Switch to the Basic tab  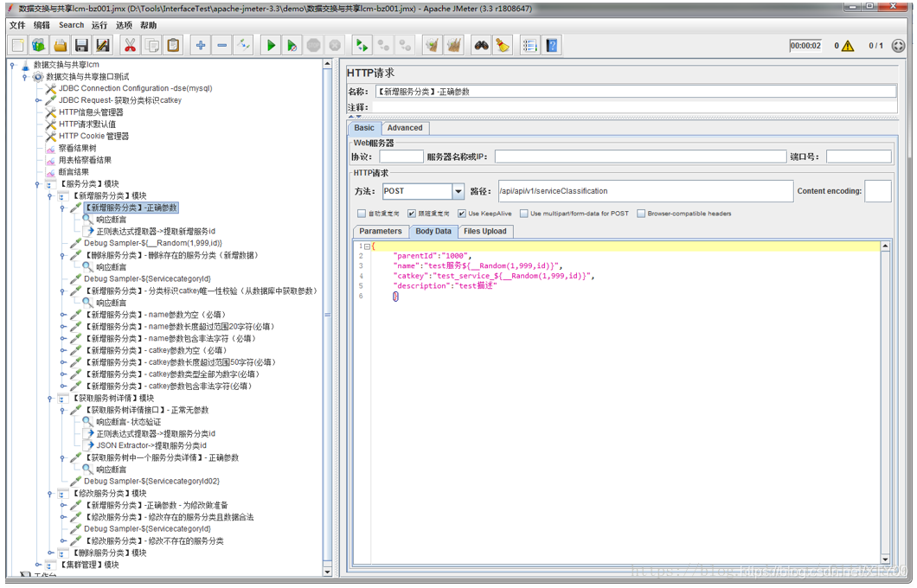pyautogui.click(x=364, y=128)
